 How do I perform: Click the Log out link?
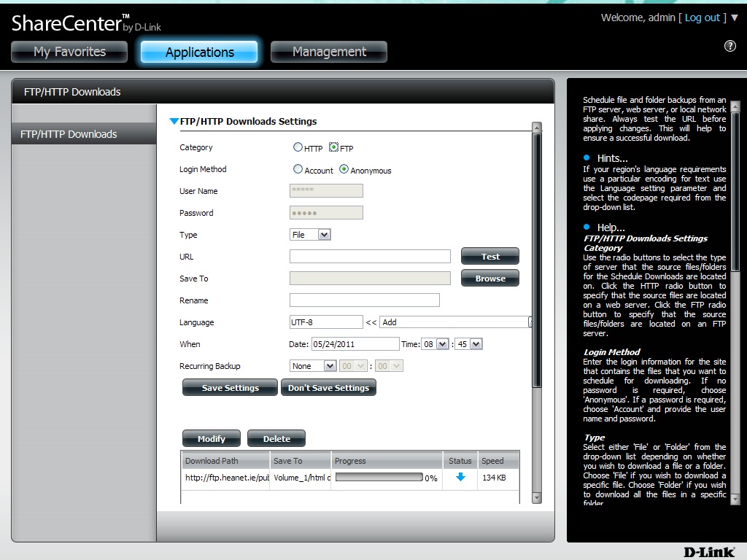pyautogui.click(x=703, y=17)
